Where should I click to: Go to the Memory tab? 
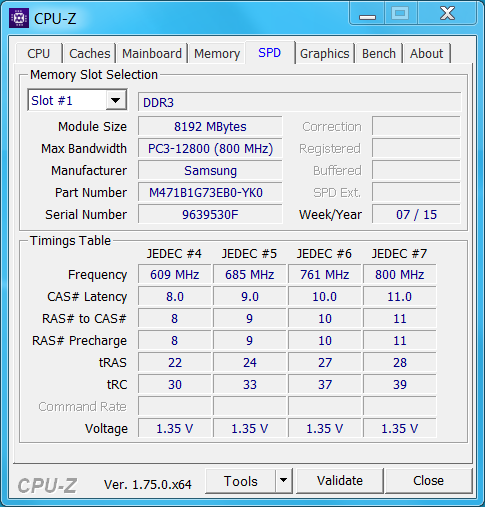point(217,53)
